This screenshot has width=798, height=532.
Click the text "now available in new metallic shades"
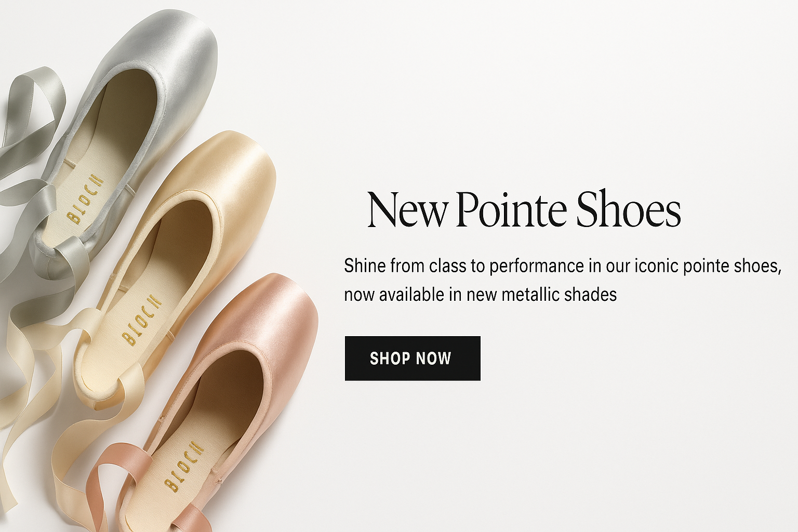coord(480,295)
